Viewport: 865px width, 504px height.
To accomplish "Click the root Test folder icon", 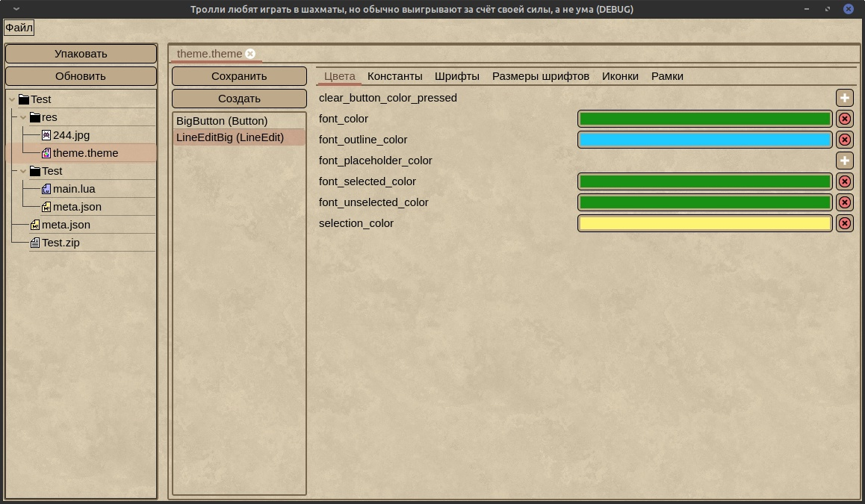I will point(24,99).
